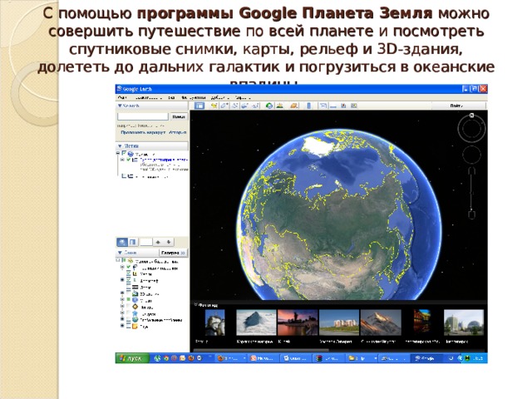Collapse the Слои layers panel triangle
This screenshot has width=532, height=399.
(120, 253)
